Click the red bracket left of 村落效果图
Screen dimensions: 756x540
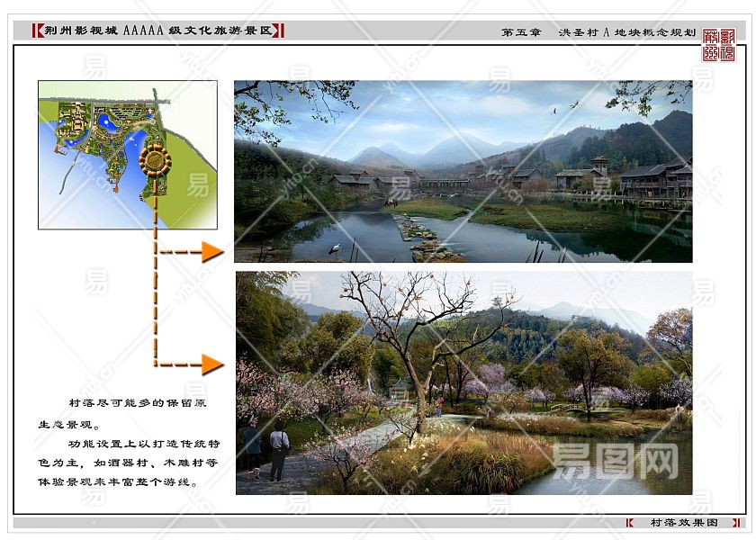coord(630,523)
